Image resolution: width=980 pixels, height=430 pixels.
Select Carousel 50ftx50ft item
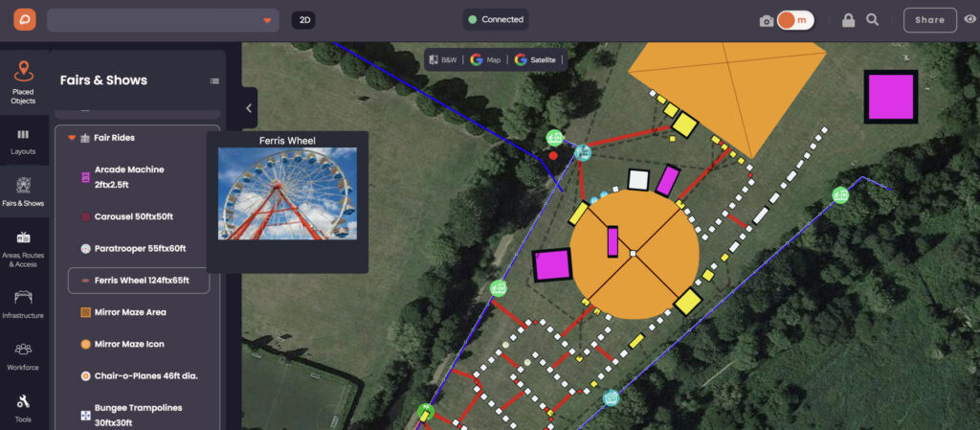[x=138, y=216]
